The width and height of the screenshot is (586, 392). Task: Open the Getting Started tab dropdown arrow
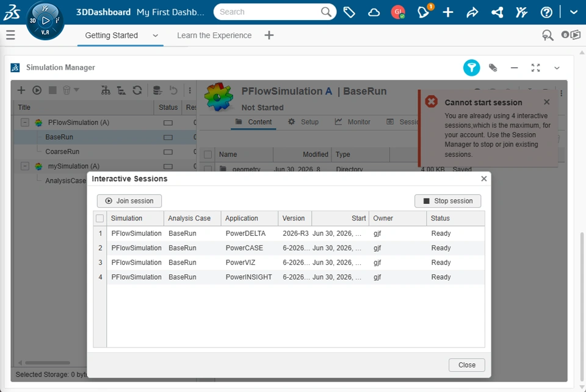point(156,35)
